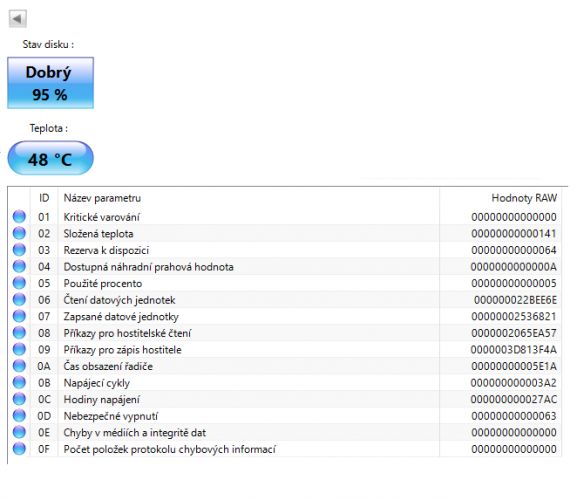Click status orb of Hodiny napájení row
577x500 pixels.
click(19, 399)
